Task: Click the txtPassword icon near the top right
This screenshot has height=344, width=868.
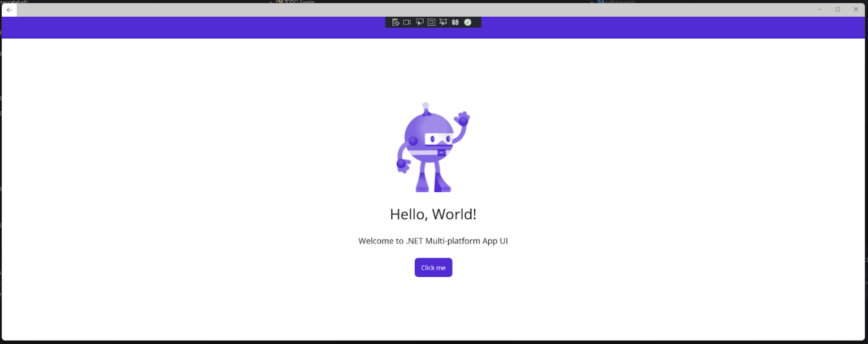Action: tap(600, 1)
